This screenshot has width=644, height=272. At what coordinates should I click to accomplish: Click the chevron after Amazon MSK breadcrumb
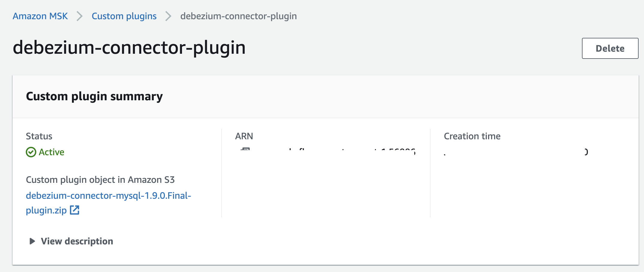click(x=79, y=16)
